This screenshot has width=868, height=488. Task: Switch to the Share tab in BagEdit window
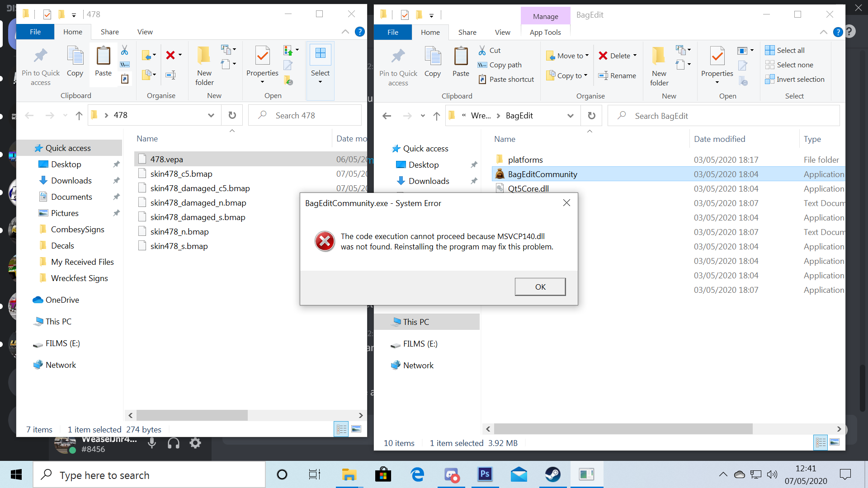[467, 32]
